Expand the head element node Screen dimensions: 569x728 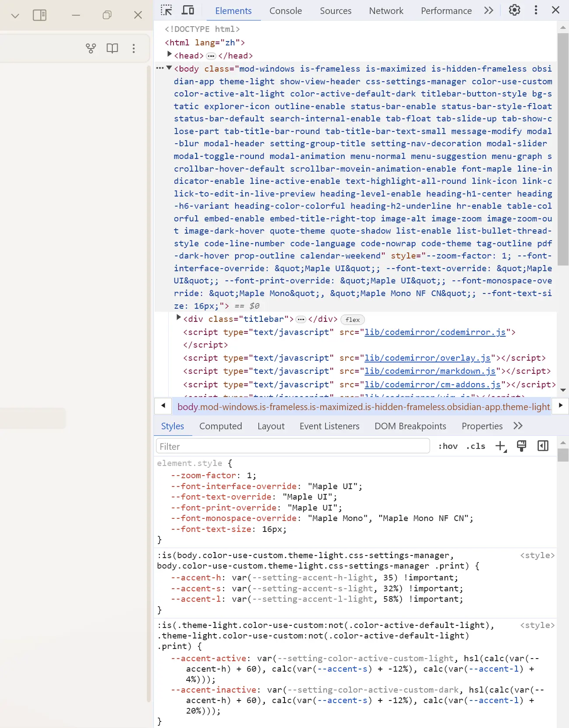pyautogui.click(x=170, y=54)
